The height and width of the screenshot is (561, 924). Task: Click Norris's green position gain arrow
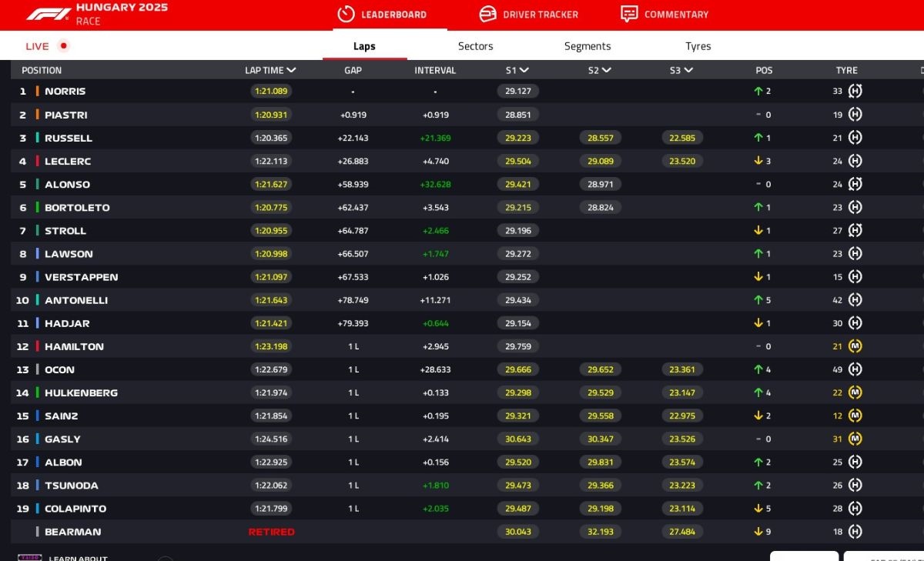tap(758, 91)
